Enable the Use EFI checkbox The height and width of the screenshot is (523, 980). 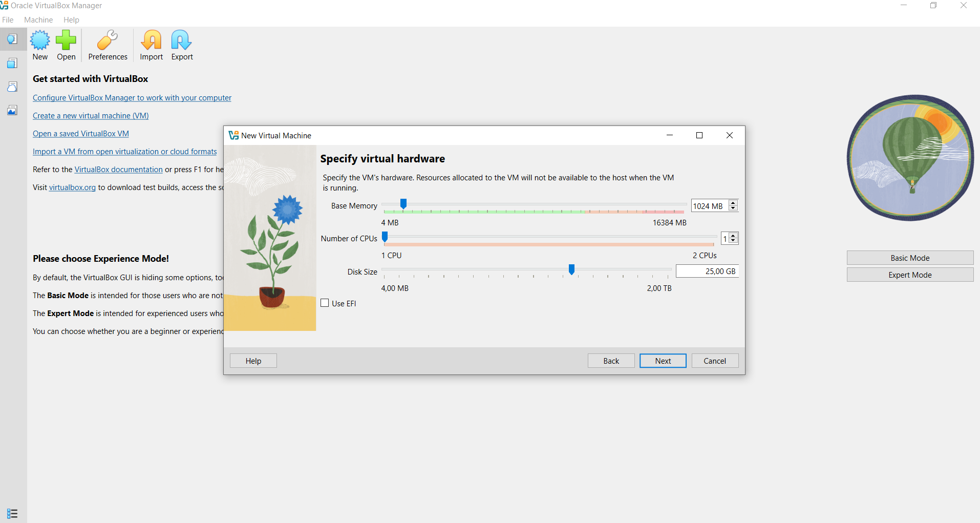coord(325,303)
